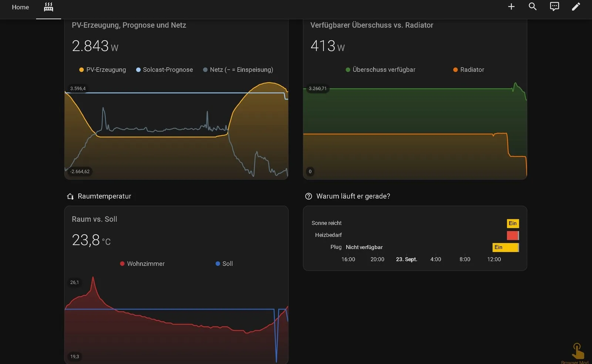Open the assistant chat icon
The image size is (592, 364).
pos(554,7)
